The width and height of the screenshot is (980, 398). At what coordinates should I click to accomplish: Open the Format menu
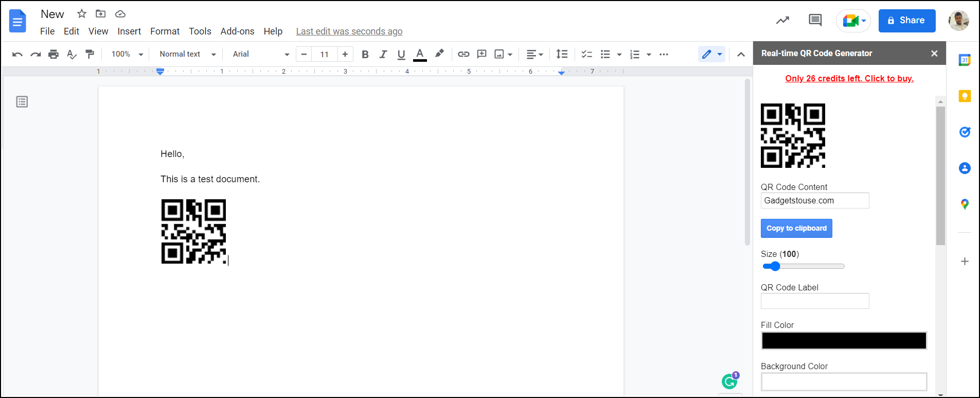click(x=165, y=31)
